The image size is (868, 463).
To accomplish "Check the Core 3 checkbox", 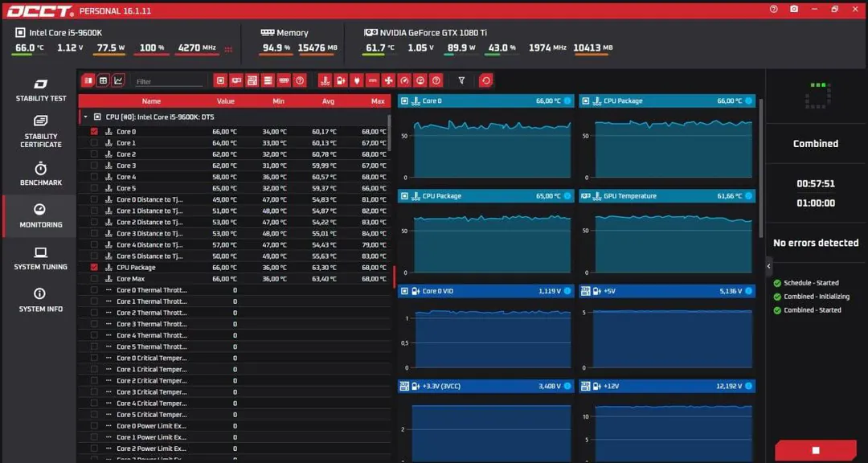I will click(94, 166).
